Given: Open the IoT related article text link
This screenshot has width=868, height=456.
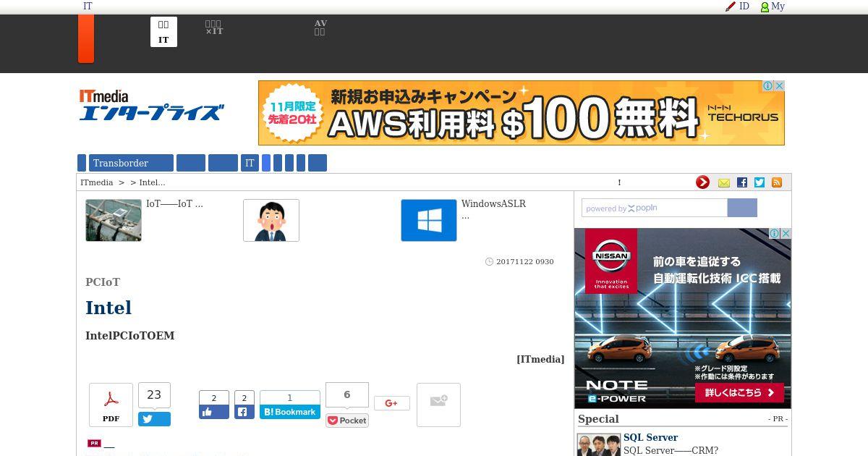Looking at the screenshot, I should coord(174,204).
